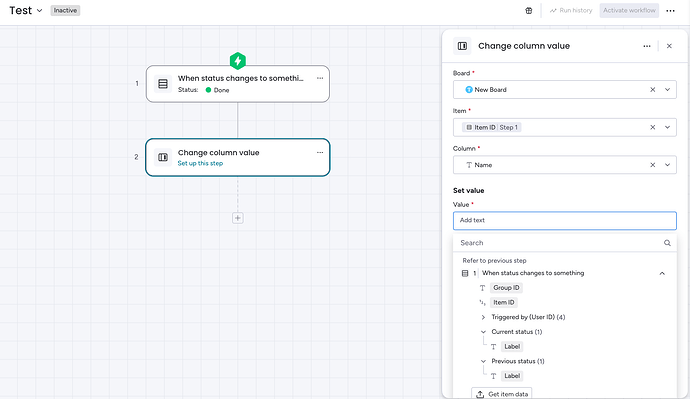The width and height of the screenshot is (690, 399).
Task: Collapse Previous status group
Action: coord(483,361)
